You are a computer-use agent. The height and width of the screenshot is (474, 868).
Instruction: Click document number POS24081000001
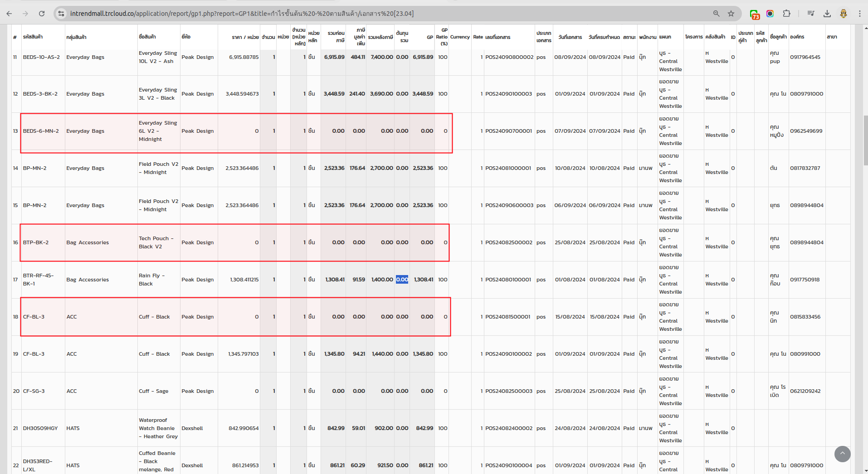pos(508,168)
